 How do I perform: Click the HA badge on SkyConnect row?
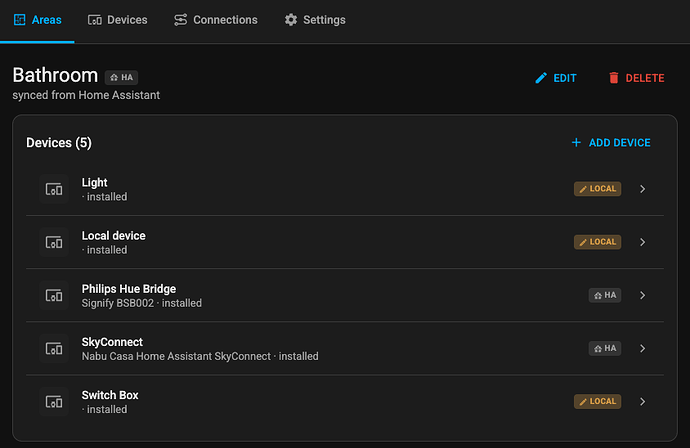[x=605, y=349]
